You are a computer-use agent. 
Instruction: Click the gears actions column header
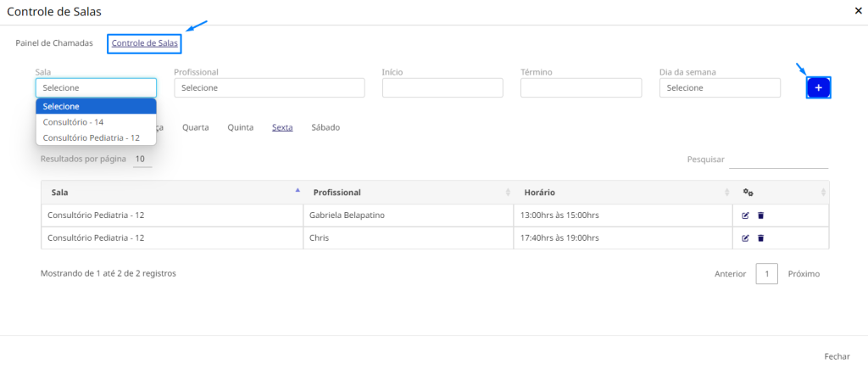[781, 193]
